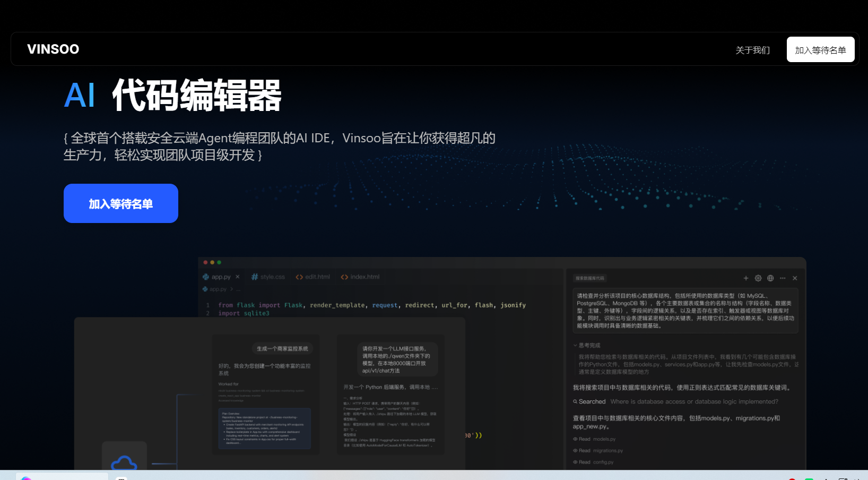Click the eye icon beside Read config.py
This screenshot has height=480, width=868.
pos(575,462)
